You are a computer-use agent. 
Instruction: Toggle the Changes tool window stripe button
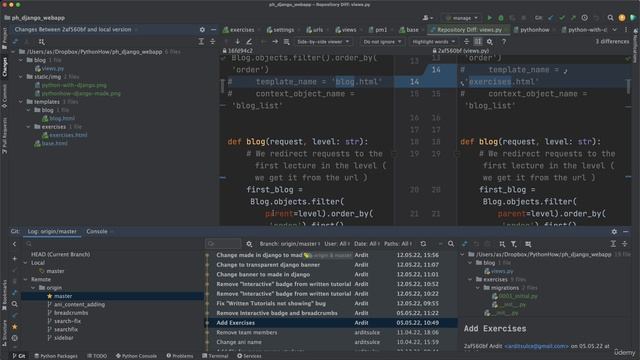click(x=4, y=67)
